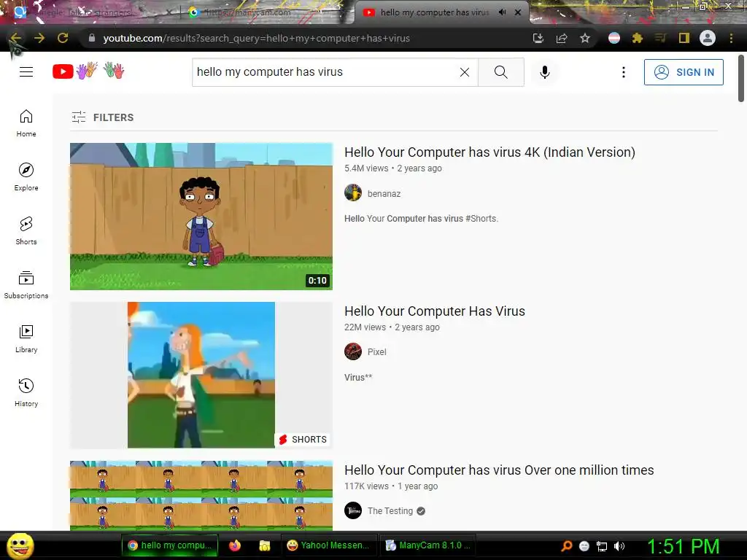Click '5.4M views' text of first result
Viewport: 747px width, 560px height.
[366, 168]
